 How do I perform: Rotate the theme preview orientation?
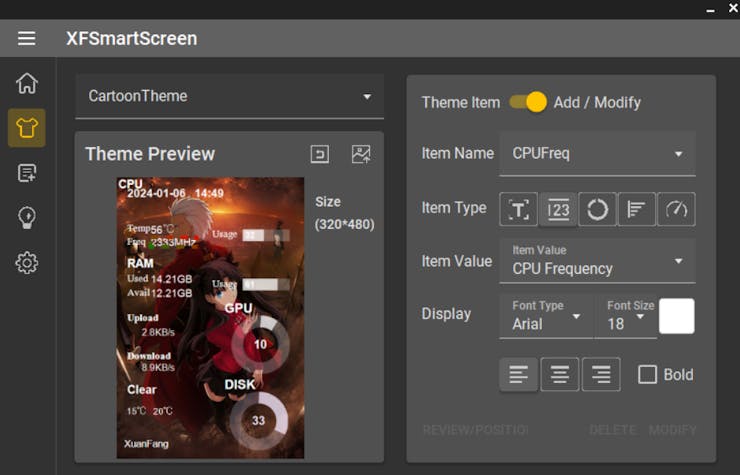click(x=319, y=154)
